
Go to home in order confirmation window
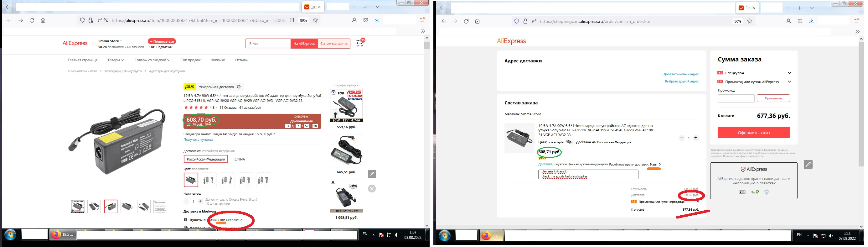pyautogui.click(x=478, y=21)
